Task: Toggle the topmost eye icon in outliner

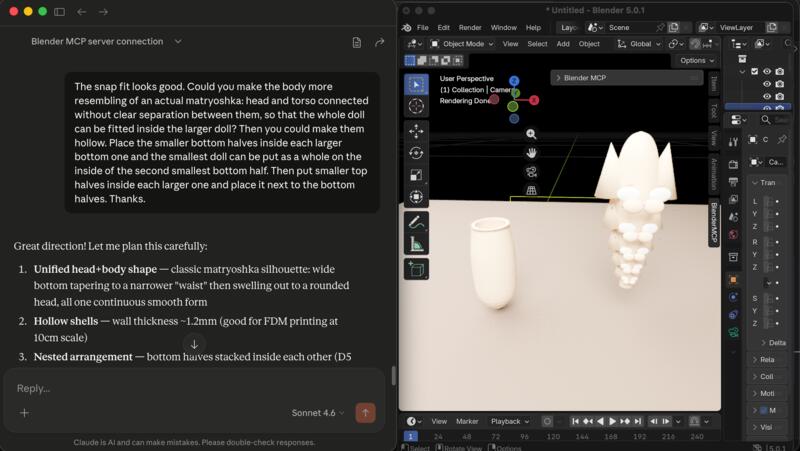Action: coord(767,71)
